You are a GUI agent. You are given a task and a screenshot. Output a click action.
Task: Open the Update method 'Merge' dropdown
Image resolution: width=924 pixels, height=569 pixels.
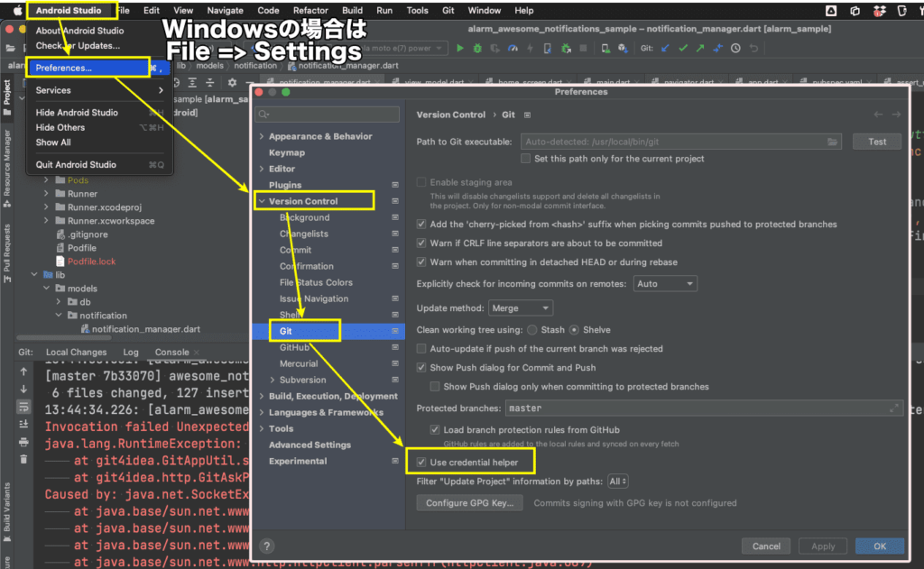[521, 308]
